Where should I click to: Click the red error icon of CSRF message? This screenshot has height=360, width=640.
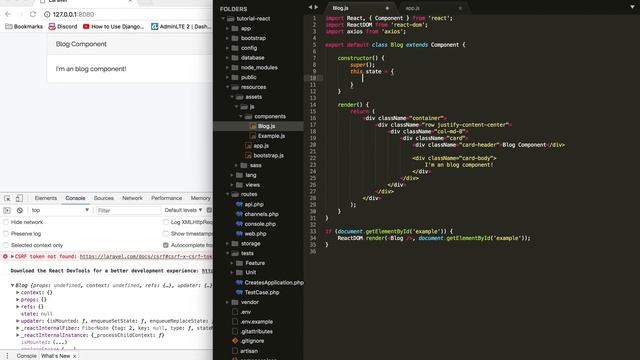[x=5, y=256]
